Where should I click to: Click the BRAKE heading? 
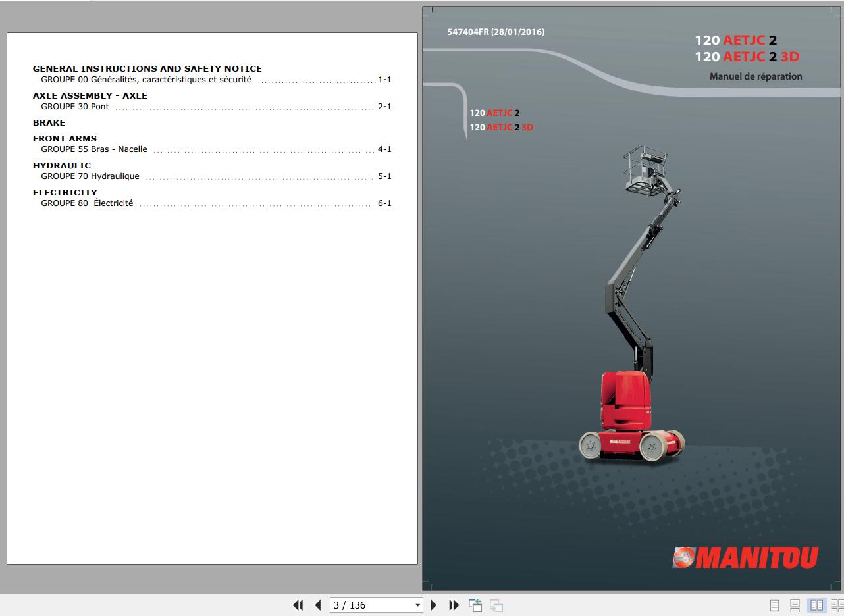pos(49,122)
